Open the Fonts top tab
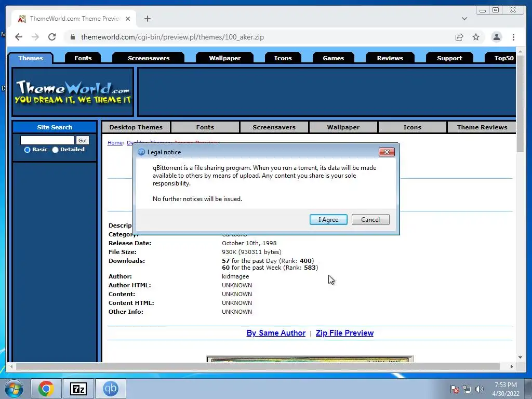The width and height of the screenshot is (532, 399). tap(83, 58)
